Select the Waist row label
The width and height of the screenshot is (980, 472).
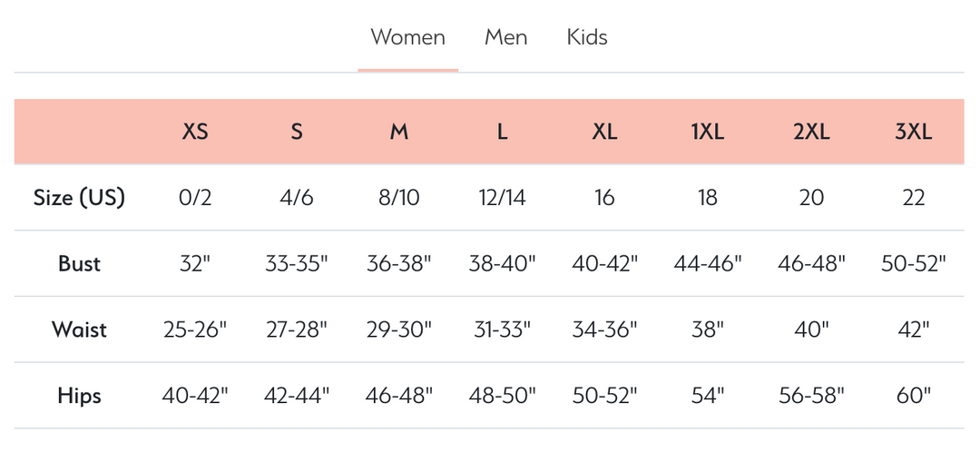pos(79,329)
